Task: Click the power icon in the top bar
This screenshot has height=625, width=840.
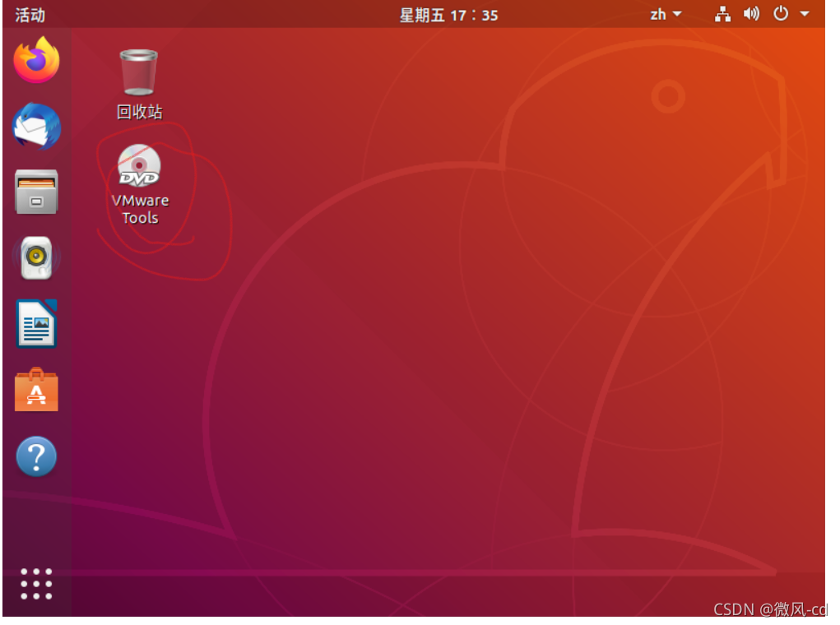Action: coord(781,13)
